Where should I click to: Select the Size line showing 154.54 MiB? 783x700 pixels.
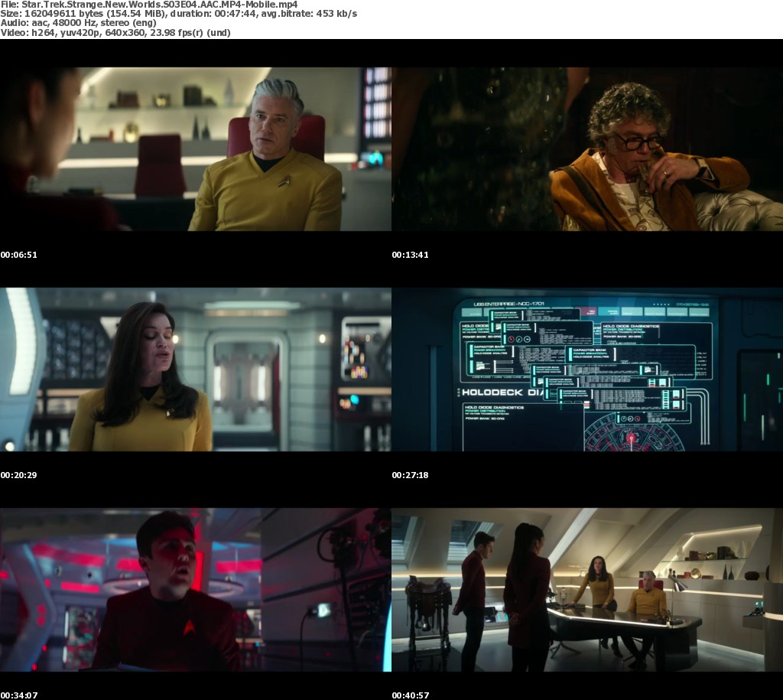coord(179,14)
